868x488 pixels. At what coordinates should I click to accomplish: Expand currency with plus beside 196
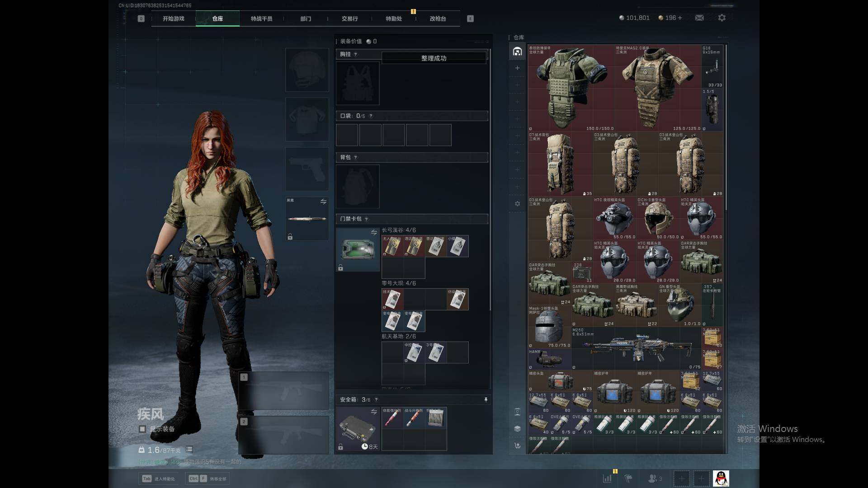tap(679, 18)
